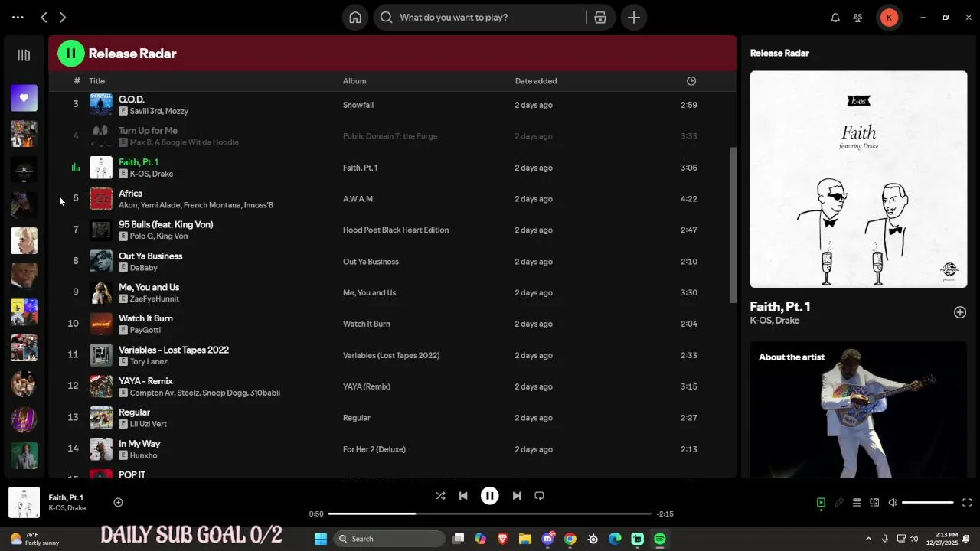Viewport: 980px width, 551px height.
Task: Click the Faith cover art in right panel
Action: pos(858,179)
